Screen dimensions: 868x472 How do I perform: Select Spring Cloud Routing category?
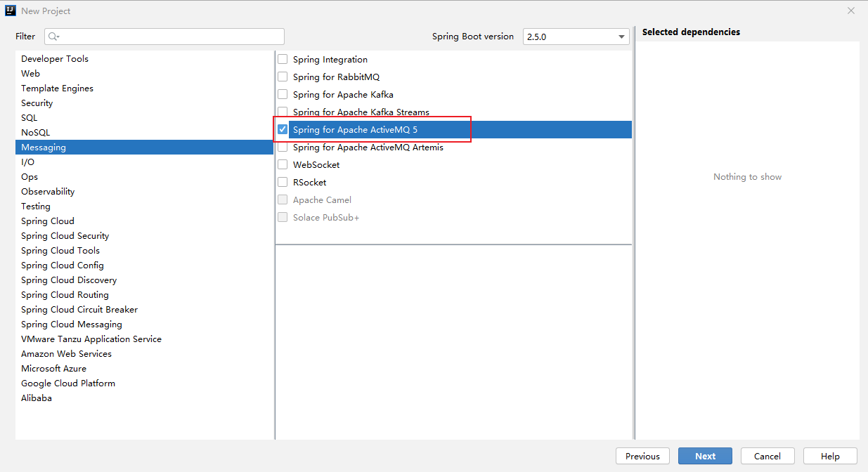144,295
